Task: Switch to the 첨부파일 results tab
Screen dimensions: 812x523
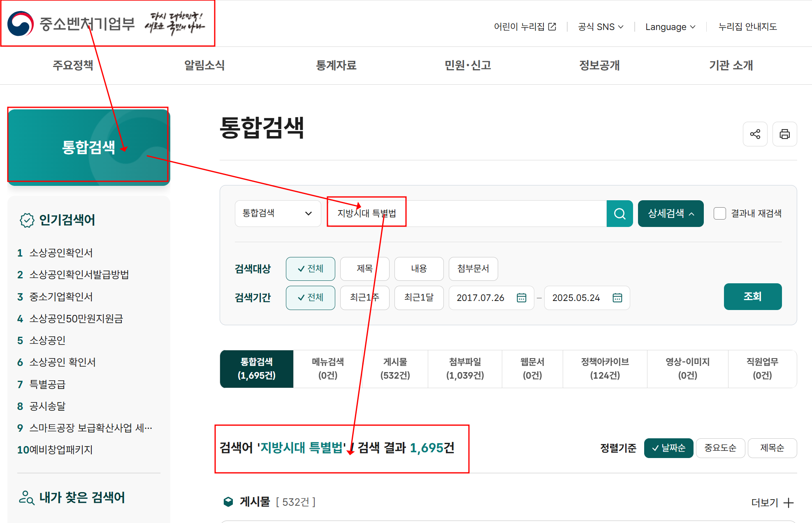Action: point(465,368)
